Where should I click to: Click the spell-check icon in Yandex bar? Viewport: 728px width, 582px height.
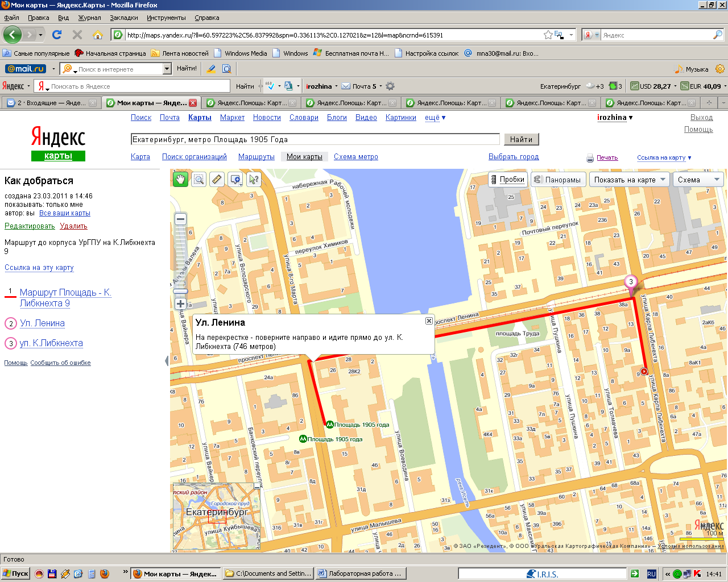271,86
